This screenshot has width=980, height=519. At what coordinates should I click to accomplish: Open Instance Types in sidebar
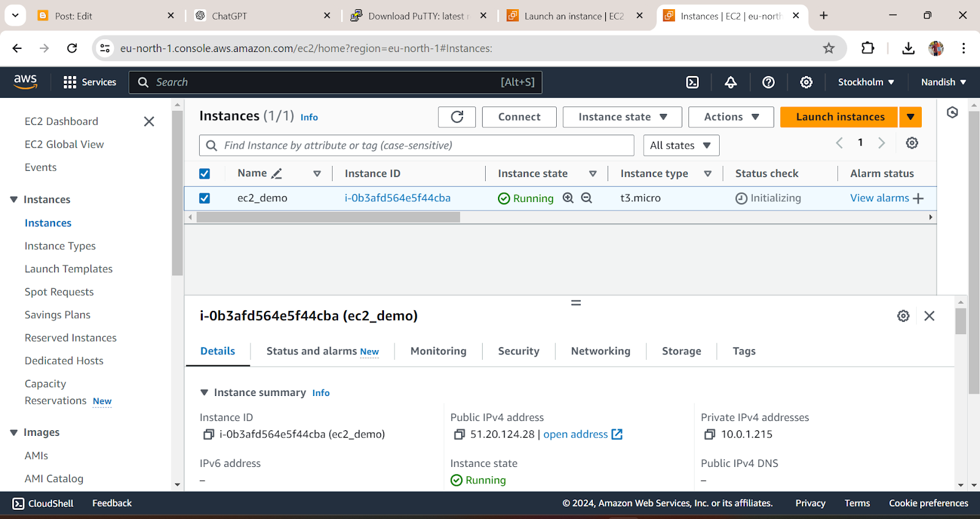tap(60, 246)
